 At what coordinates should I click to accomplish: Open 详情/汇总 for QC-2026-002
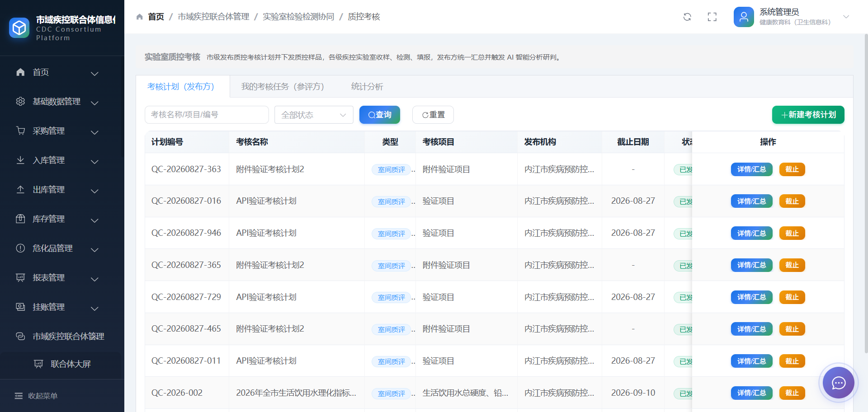click(752, 393)
